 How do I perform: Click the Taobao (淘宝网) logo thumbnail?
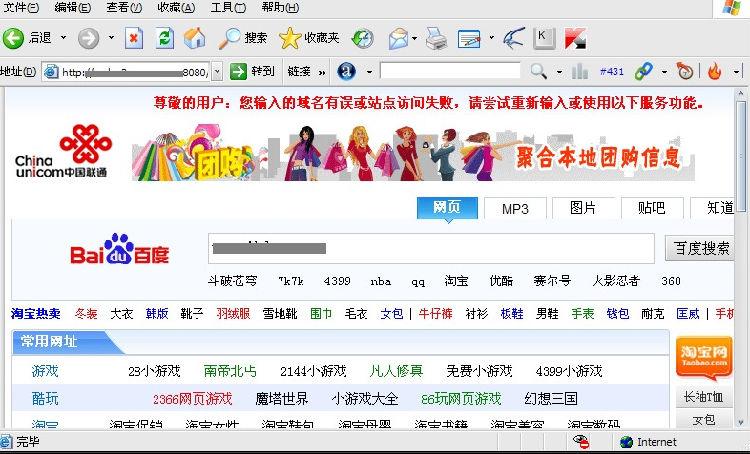704,357
